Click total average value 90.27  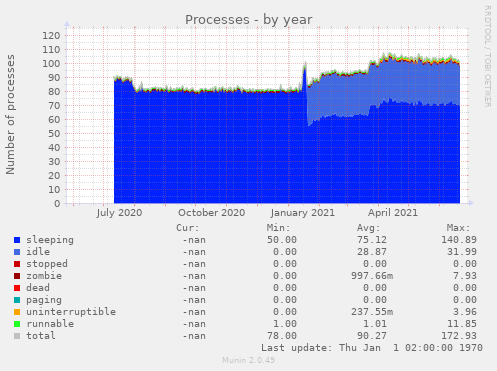(x=372, y=336)
